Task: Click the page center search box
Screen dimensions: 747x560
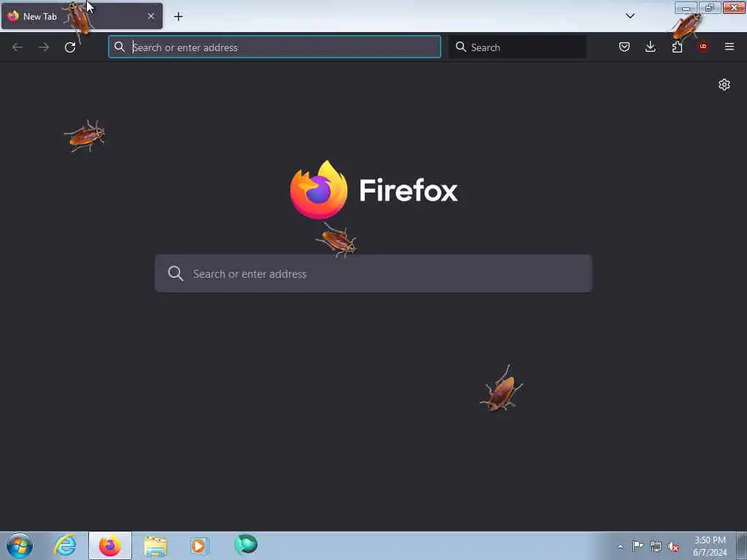Action: pyautogui.click(x=373, y=274)
